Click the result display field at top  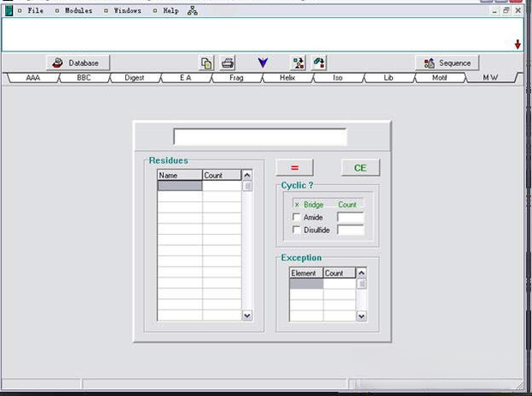(260, 136)
